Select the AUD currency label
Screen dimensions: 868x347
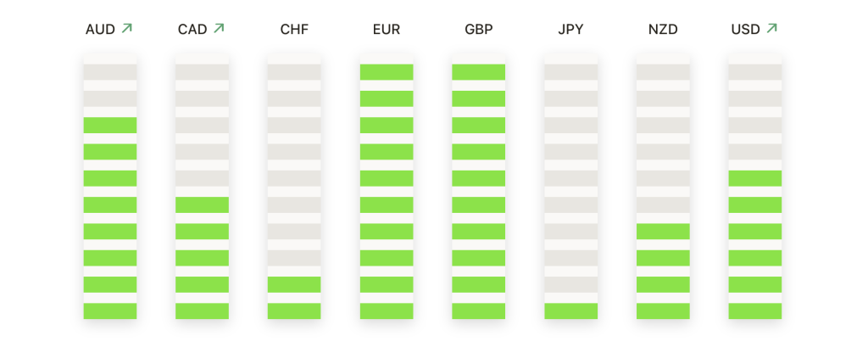[100, 30]
